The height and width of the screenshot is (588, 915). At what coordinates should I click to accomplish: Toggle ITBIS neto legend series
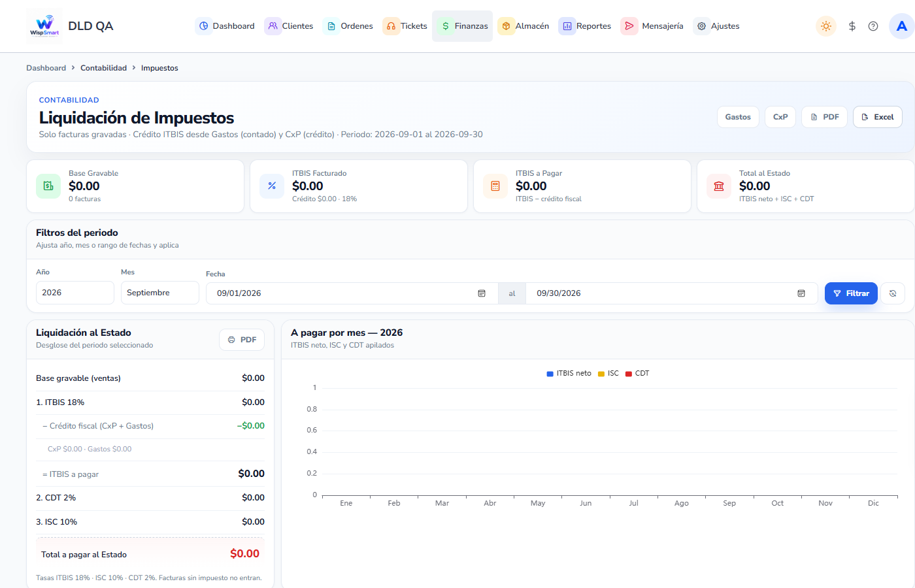point(569,374)
